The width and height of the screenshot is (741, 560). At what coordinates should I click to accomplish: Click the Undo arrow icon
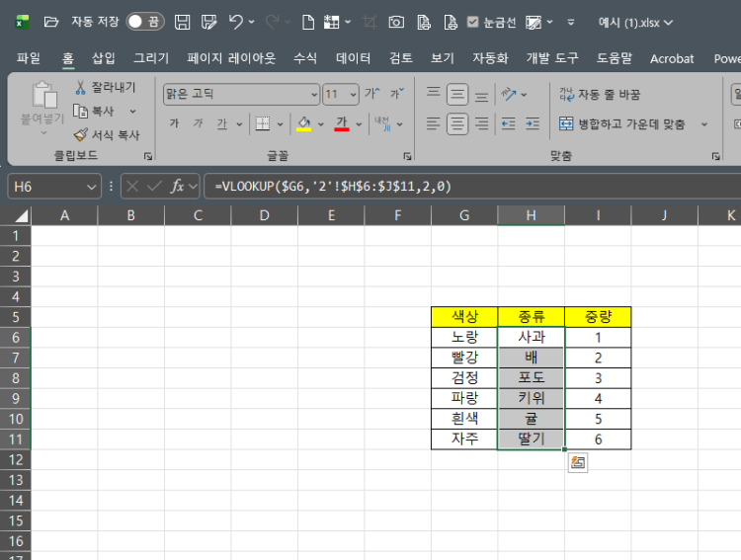(235, 22)
